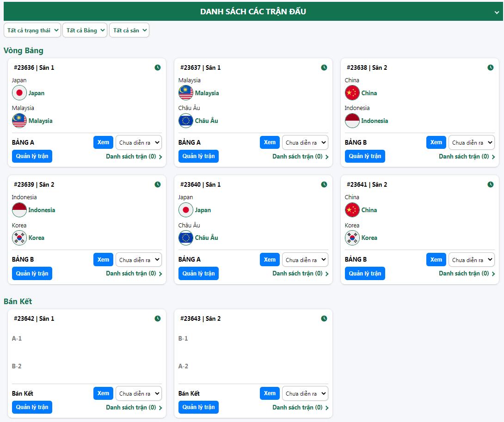Collapse the 'Danh sách các trận đấu' header
The height and width of the screenshot is (422, 504).
[x=497, y=12]
